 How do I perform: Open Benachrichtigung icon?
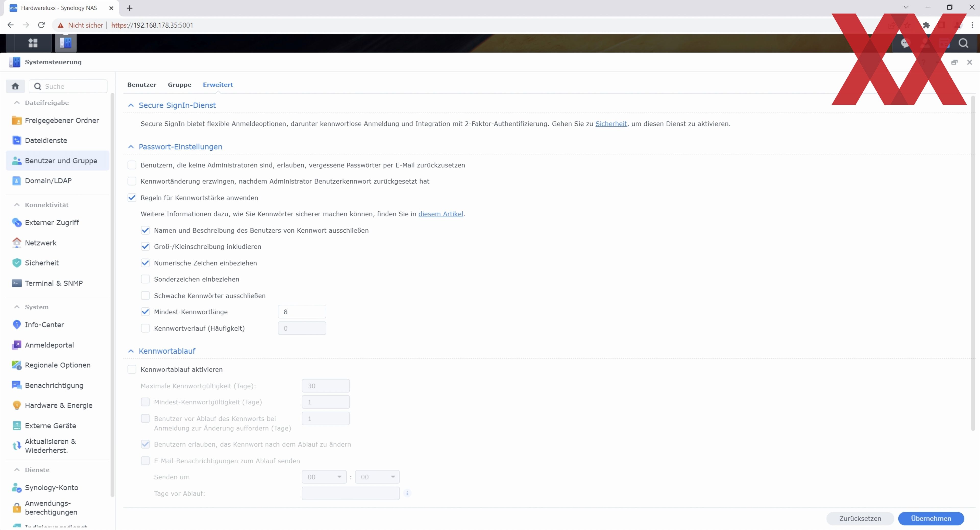click(17, 386)
